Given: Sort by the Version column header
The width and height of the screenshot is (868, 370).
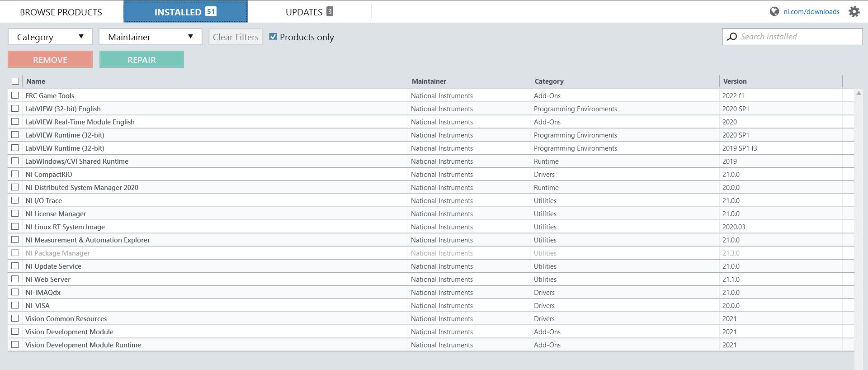Looking at the screenshot, I should (735, 81).
